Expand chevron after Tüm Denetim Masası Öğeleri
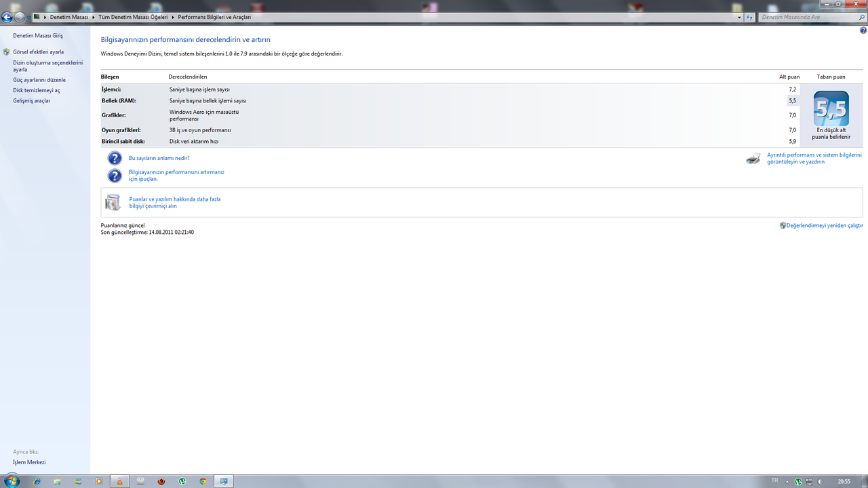This screenshot has width=868, height=488. tap(173, 17)
